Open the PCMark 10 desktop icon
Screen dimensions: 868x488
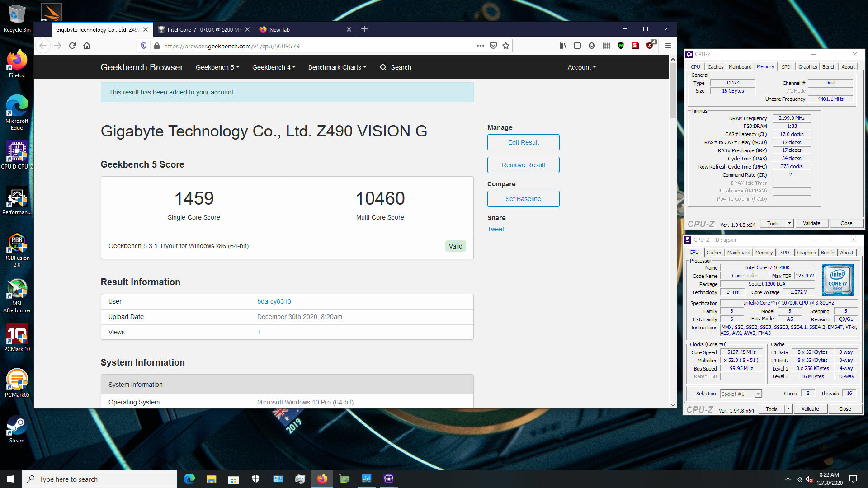point(17,338)
